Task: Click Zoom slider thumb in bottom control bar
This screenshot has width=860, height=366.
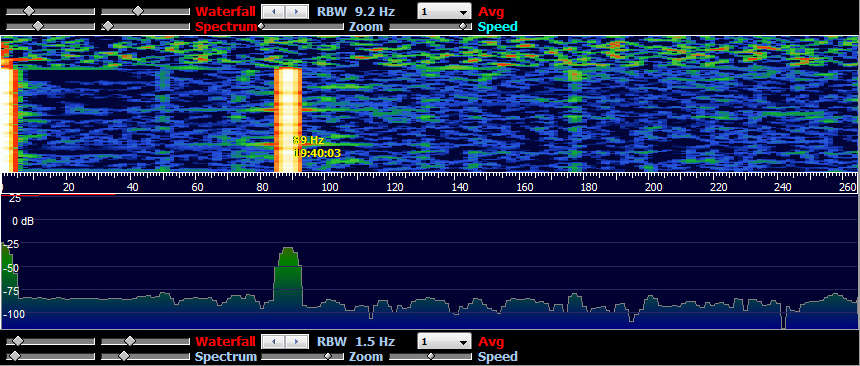Action: (327, 356)
